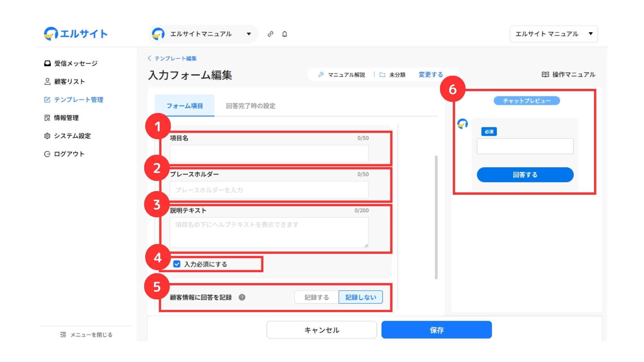Select 記録しない option
The image size is (644, 362).
click(361, 297)
